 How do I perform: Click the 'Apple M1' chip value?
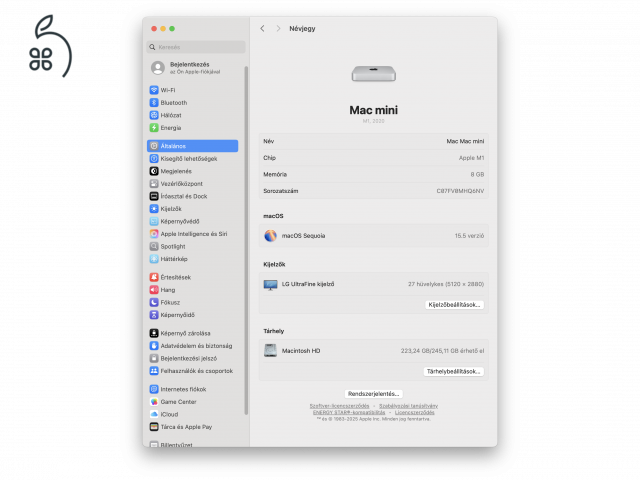pos(471,158)
